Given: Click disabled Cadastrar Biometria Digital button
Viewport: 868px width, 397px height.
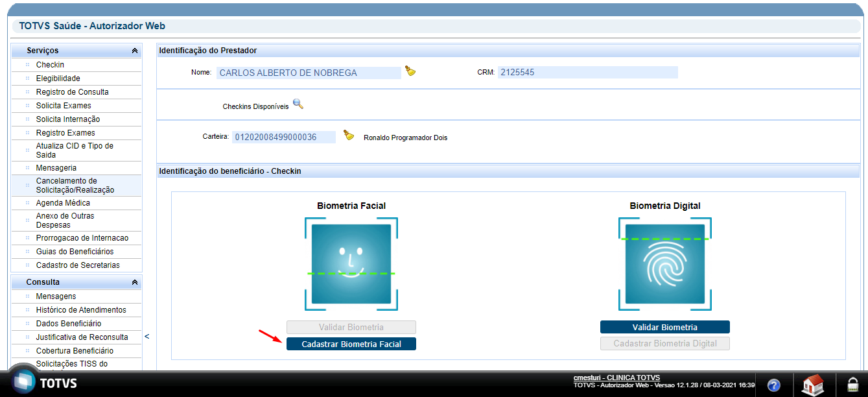Looking at the screenshot, I should click(665, 344).
